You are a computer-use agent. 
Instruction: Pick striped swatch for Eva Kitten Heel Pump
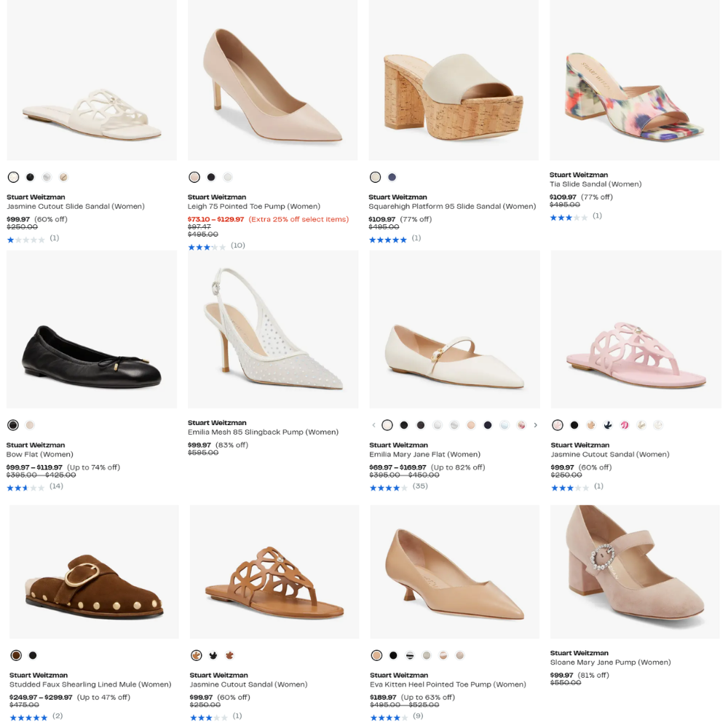click(x=410, y=655)
